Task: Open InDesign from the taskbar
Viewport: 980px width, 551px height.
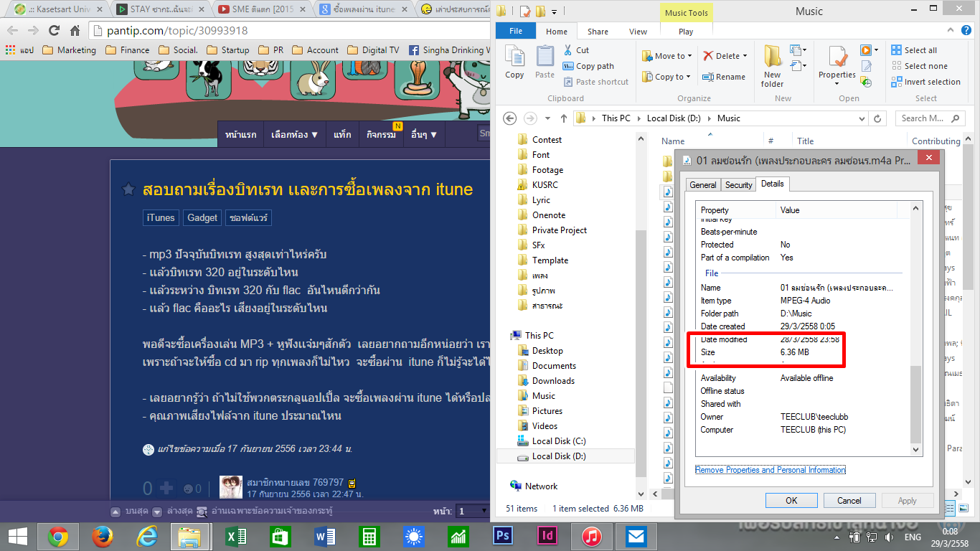Action: pyautogui.click(x=547, y=536)
